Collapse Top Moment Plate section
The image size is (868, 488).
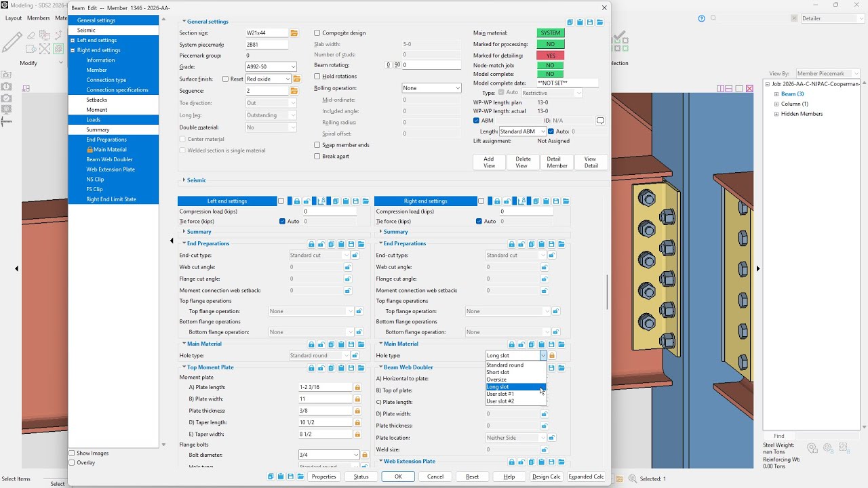coord(183,367)
